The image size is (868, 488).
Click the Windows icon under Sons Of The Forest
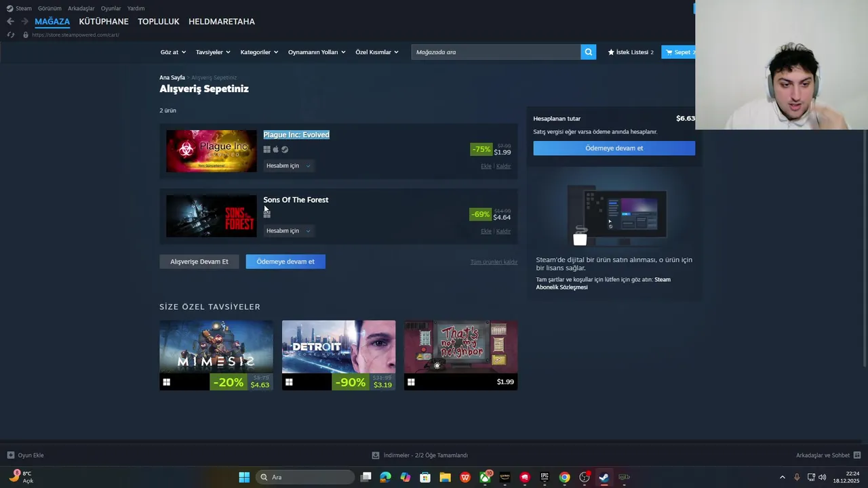(x=267, y=215)
